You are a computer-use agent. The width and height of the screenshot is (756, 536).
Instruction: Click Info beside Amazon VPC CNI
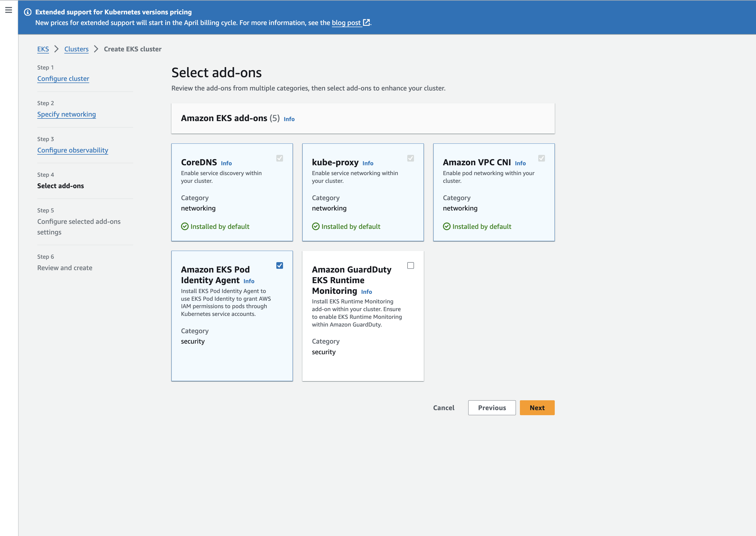click(x=520, y=163)
